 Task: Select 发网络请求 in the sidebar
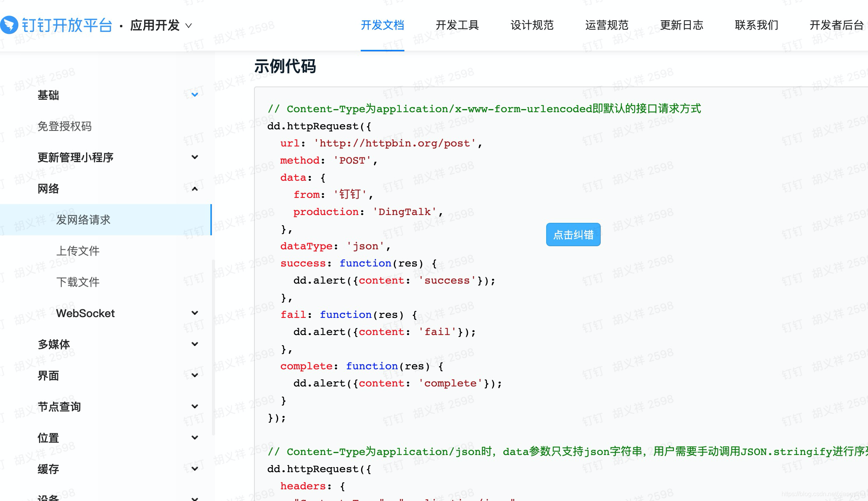[83, 220]
